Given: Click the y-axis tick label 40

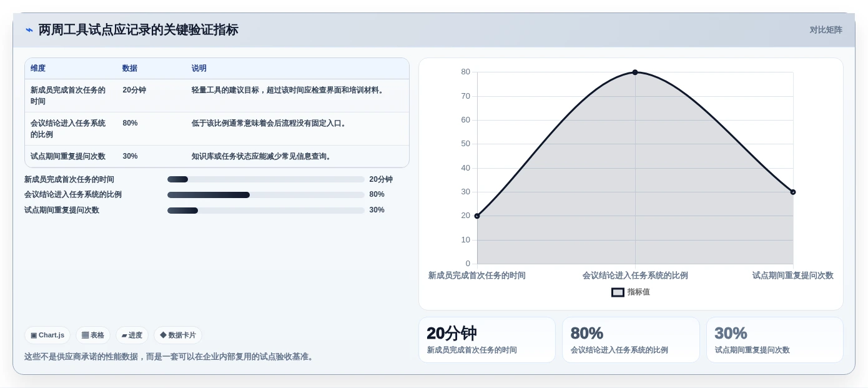Looking at the screenshot, I should (x=466, y=168).
